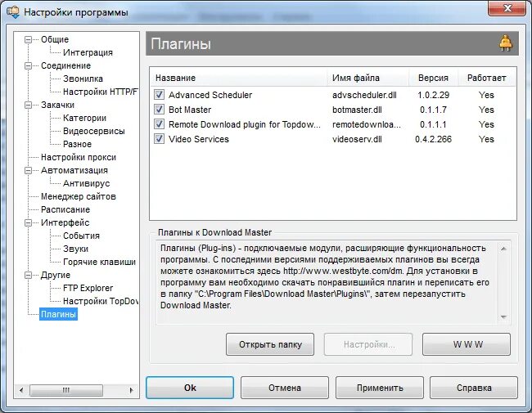Open the Категории settings page
Image resolution: width=532 pixels, height=413 pixels.
coord(84,118)
